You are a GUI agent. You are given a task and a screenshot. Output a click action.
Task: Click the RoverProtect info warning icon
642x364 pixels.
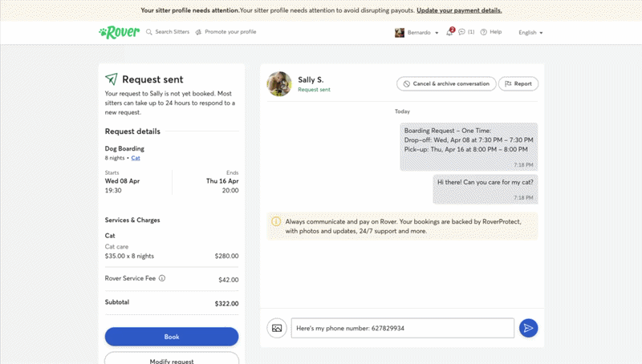tap(276, 221)
